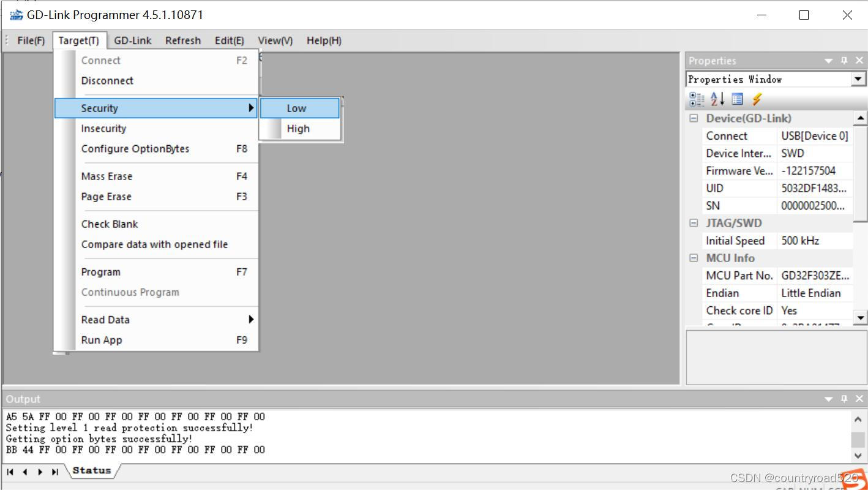This screenshot has width=868, height=490.
Task: Collapse the JTAG/SWD category
Action: pos(694,223)
